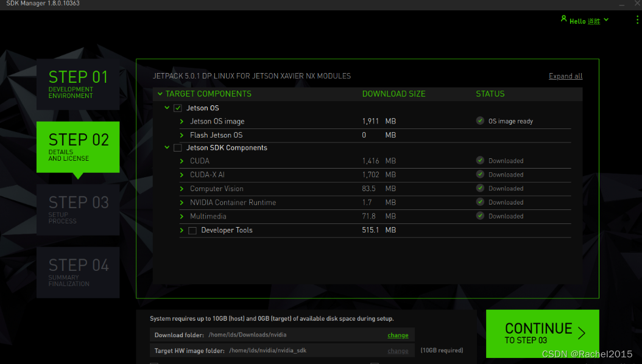
Task: Click Continue to Step 03 button
Action: pyautogui.click(x=543, y=334)
